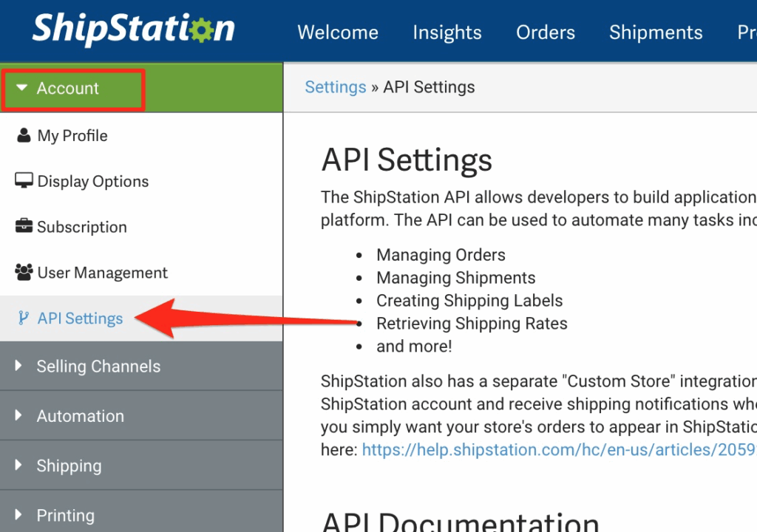Go to the Insights menu
Image resolution: width=757 pixels, height=532 pixels.
click(x=447, y=33)
